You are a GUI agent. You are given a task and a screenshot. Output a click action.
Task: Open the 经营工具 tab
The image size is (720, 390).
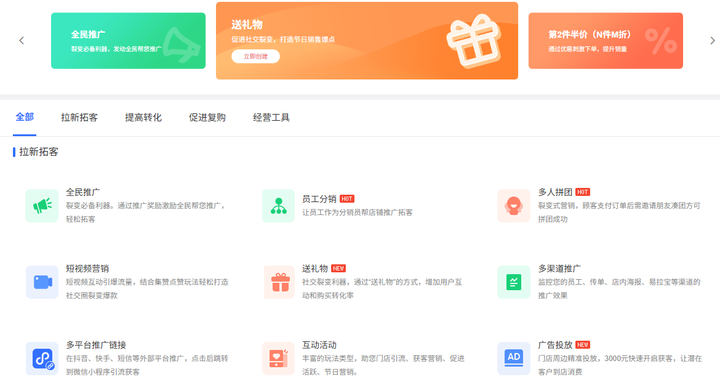pos(271,118)
